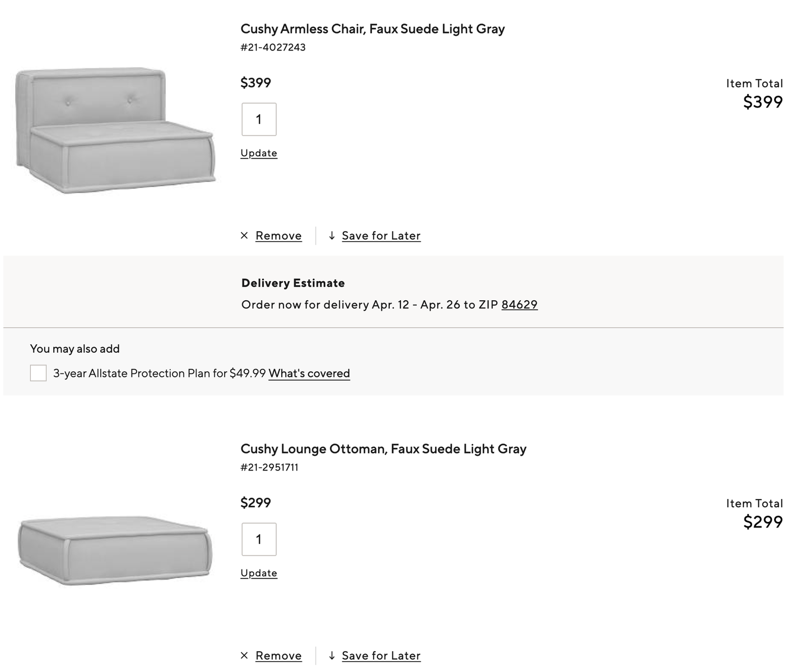Open the Cushy Lounge Ottoman product title
Image resolution: width=797 pixels, height=672 pixels.
click(383, 449)
